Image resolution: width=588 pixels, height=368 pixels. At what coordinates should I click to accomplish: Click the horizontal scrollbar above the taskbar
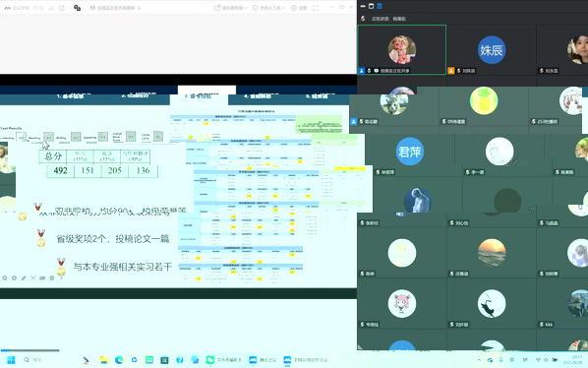tap(29, 350)
